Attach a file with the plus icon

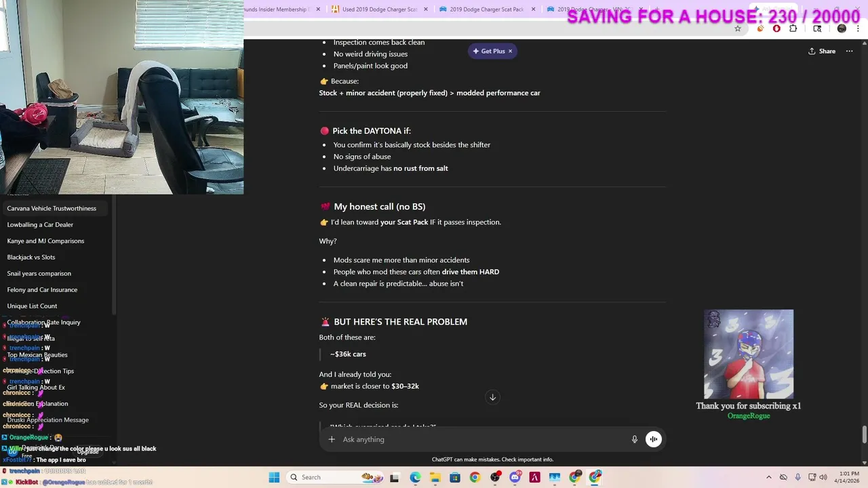[x=332, y=439]
